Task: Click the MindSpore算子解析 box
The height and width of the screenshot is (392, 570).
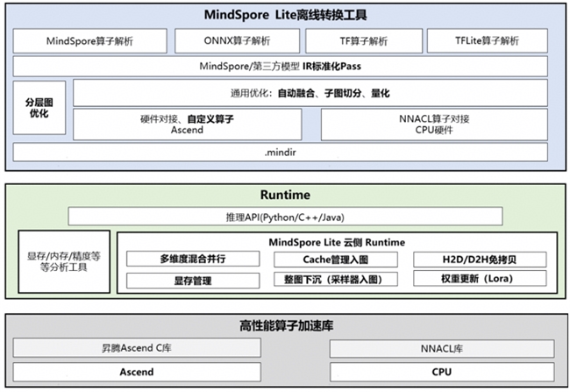Action: [89, 41]
